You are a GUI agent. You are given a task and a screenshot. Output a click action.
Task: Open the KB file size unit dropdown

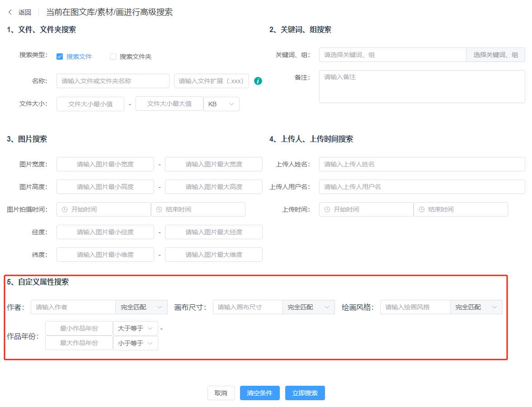coord(221,104)
